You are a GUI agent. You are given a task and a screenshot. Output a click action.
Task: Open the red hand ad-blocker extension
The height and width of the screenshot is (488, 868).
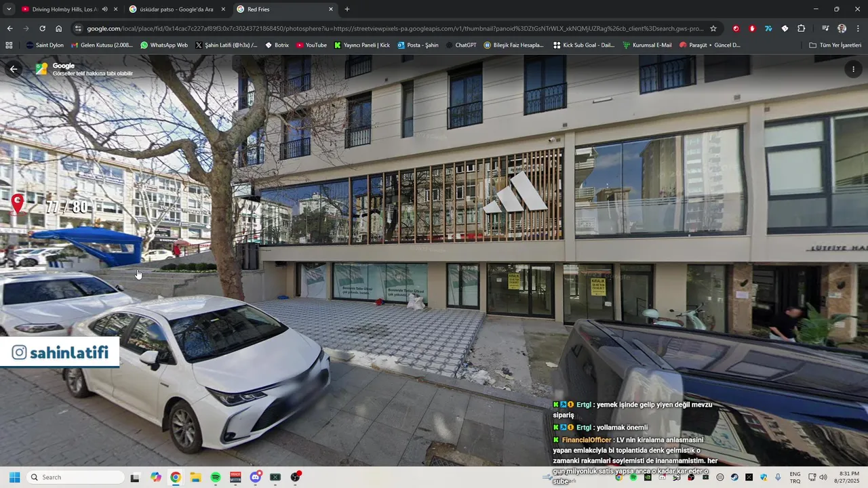752,28
